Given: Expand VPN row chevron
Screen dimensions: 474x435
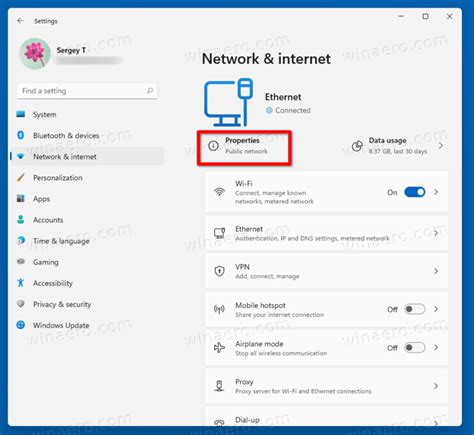Looking at the screenshot, I should click(x=436, y=271).
